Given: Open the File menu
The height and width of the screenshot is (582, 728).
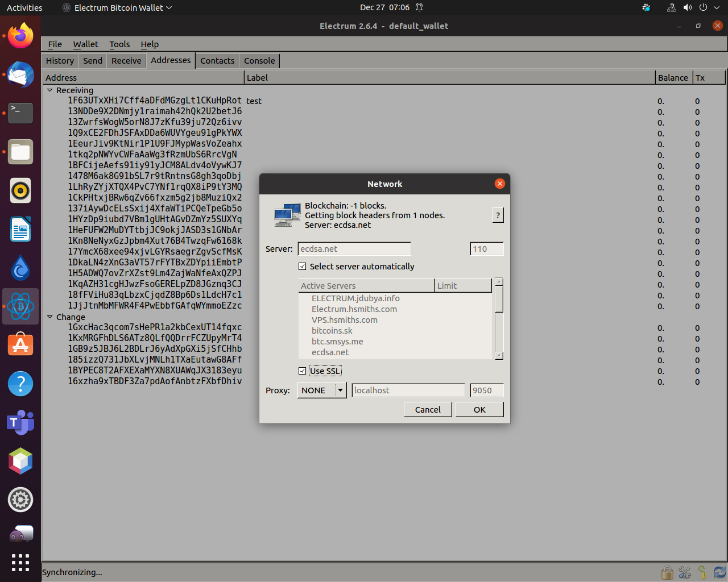Looking at the screenshot, I should 55,44.
